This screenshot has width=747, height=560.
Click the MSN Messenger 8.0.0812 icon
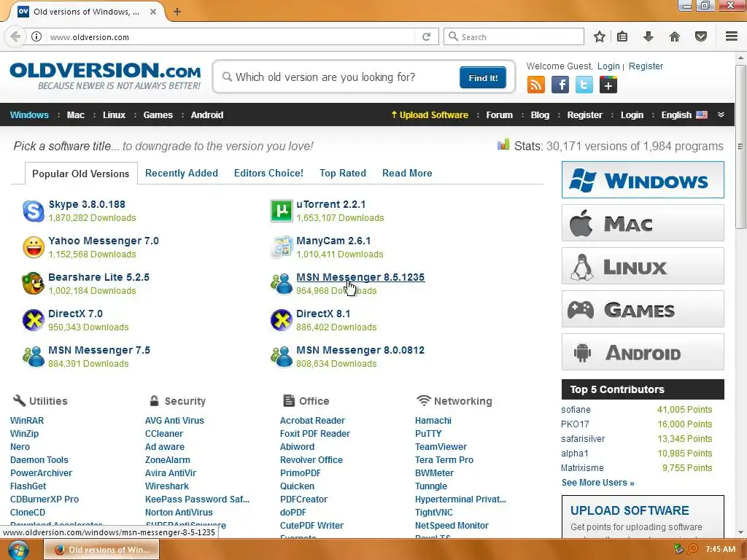[281, 356]
